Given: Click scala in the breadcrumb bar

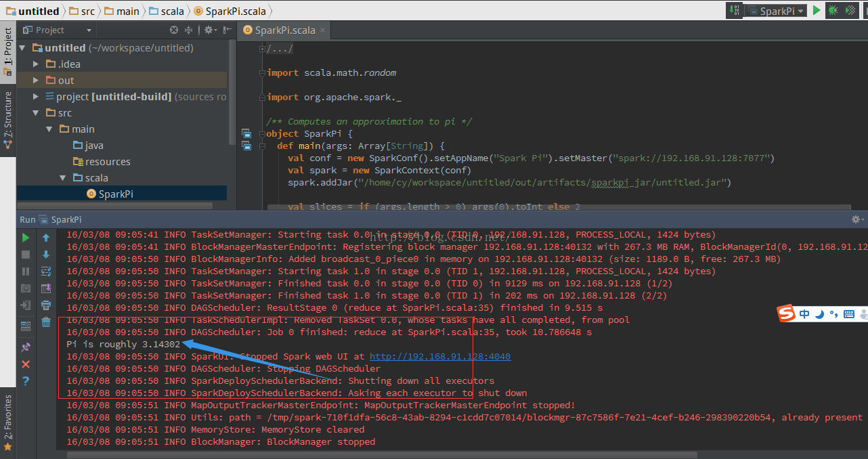Looking at the screenshot, I should pyautogui.click(x=167, y=11).
